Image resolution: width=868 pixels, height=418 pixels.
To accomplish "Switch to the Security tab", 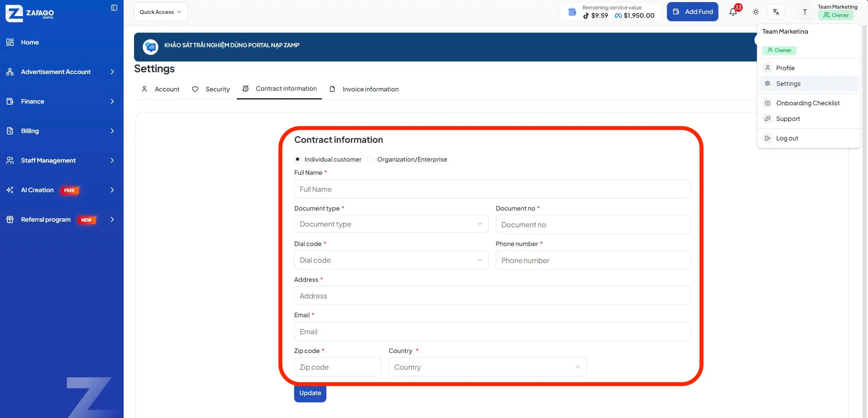I will tap(211, 89).
